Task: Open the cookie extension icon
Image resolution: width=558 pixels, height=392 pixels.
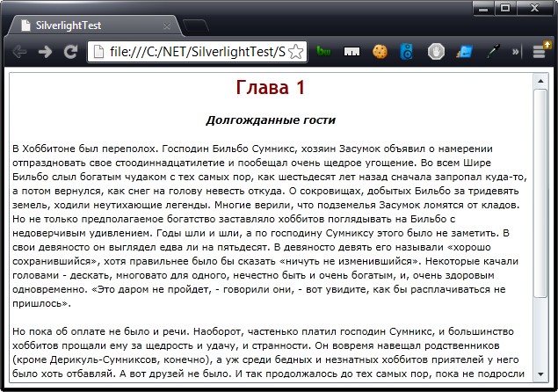Action: click(x=380, y=52)
